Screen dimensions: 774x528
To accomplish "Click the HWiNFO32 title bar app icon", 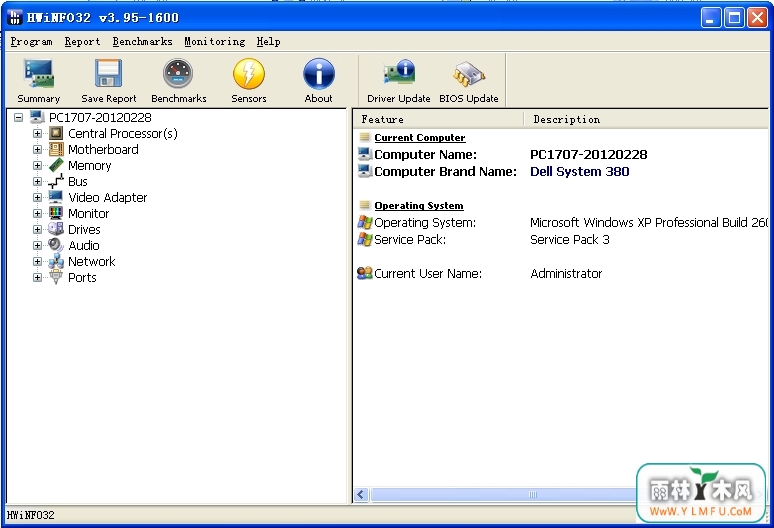I will click(x=15, y=18).
